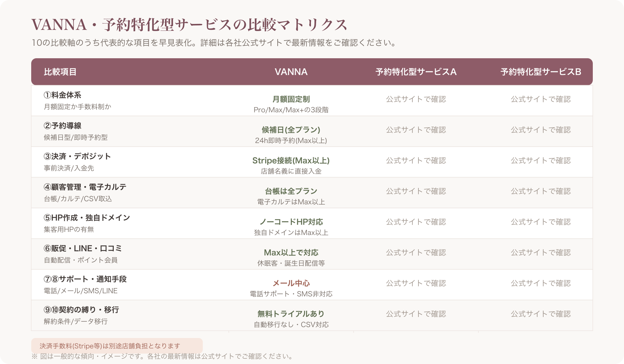The width and height of the screenshot is (624, 364).
Task: Click Service A '公式サイトで確認' in 予約導線 row
Action: coord(416,130)
